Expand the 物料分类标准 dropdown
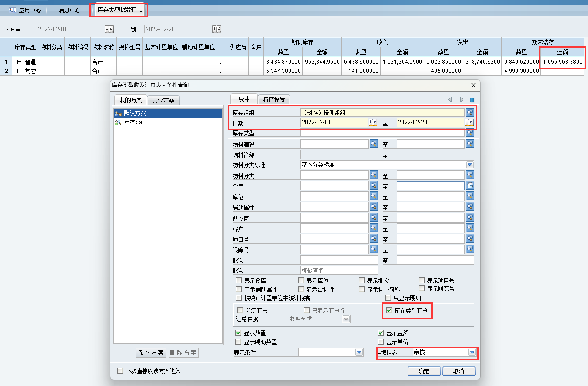Viewport: 588px width, 386px height. point(469,165)
